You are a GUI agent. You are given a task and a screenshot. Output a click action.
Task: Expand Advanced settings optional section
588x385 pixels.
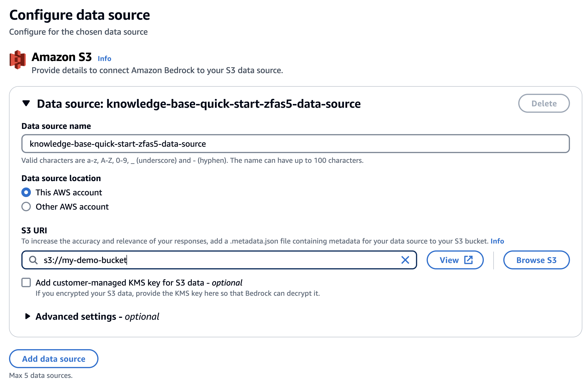pos(28,316)
